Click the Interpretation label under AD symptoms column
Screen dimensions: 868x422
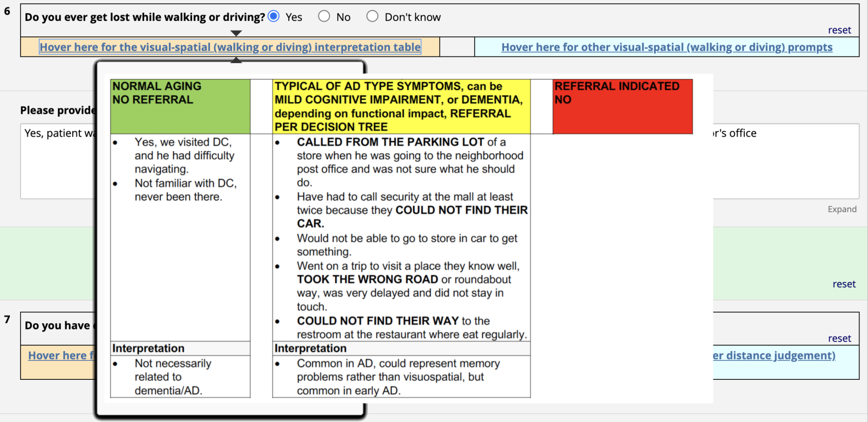pos(310,349)
